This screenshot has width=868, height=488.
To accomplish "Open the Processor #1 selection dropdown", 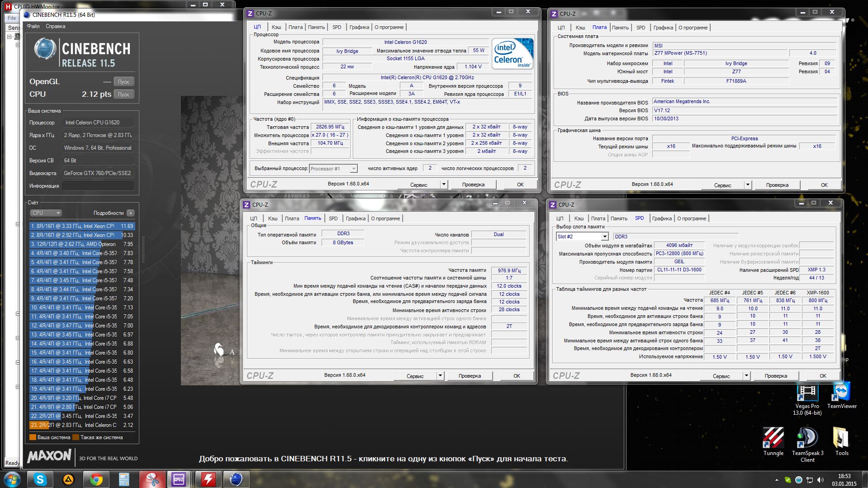I will tap(333, 169).
